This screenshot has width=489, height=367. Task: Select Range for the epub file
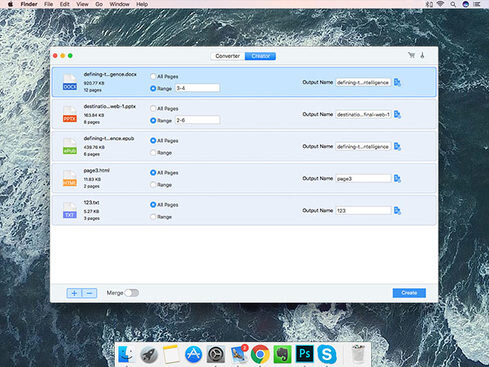(x=153, y=153)
